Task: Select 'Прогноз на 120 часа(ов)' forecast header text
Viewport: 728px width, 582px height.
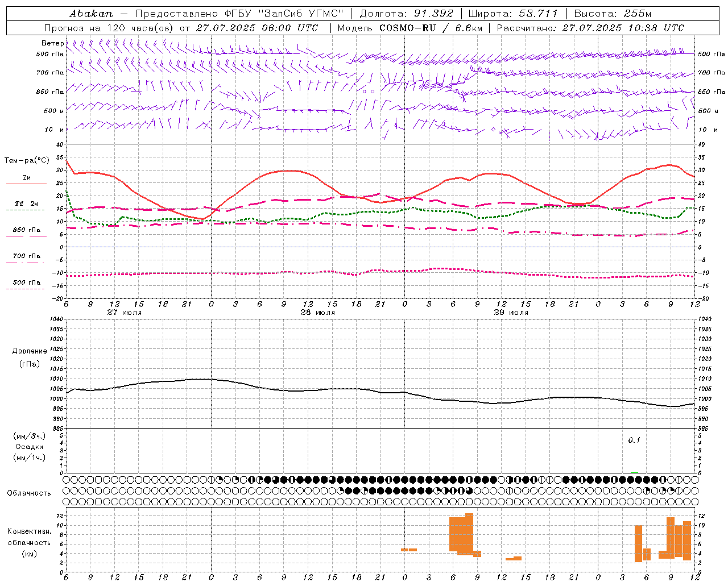Action: coord(110,28)
